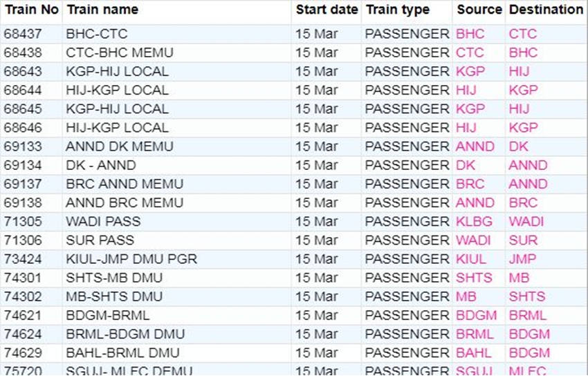Image resolution: width=588 pixels, height=380 pixels.
Task: Click the KIUL-JMP DMU PGR train name
Action: tap(131, 259)
